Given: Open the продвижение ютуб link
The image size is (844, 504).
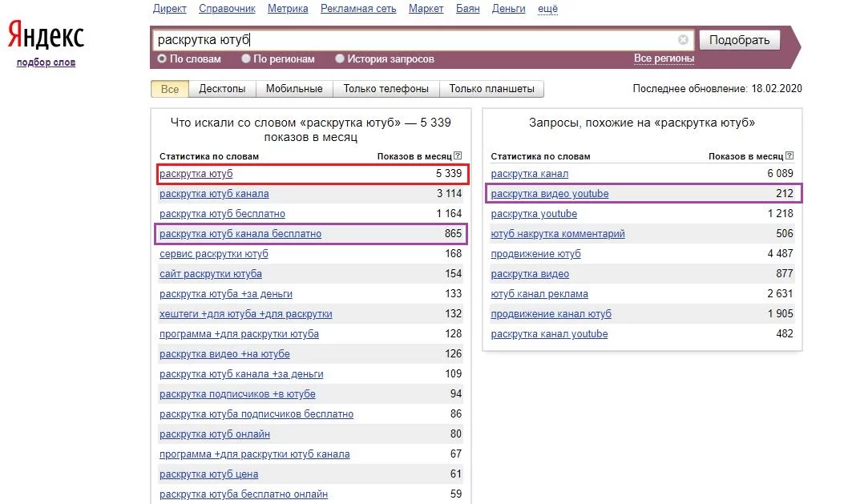Looking at the screenshot, I should [535, 254].
